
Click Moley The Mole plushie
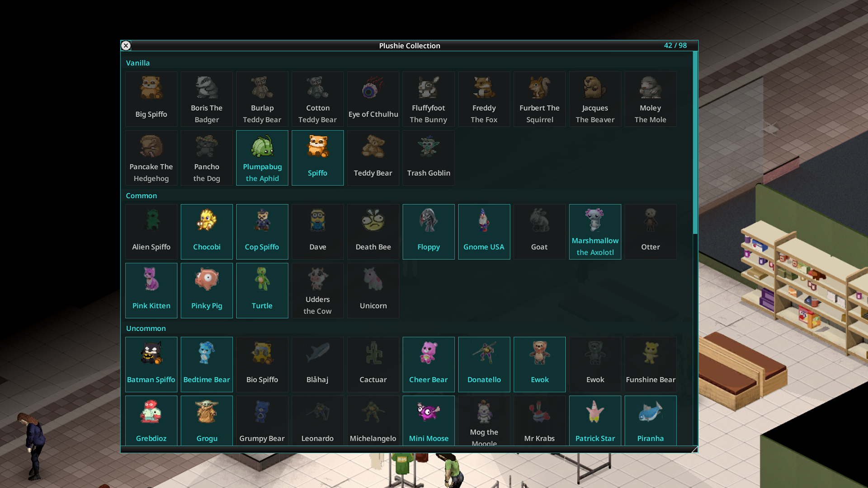[x=651, y=99]
